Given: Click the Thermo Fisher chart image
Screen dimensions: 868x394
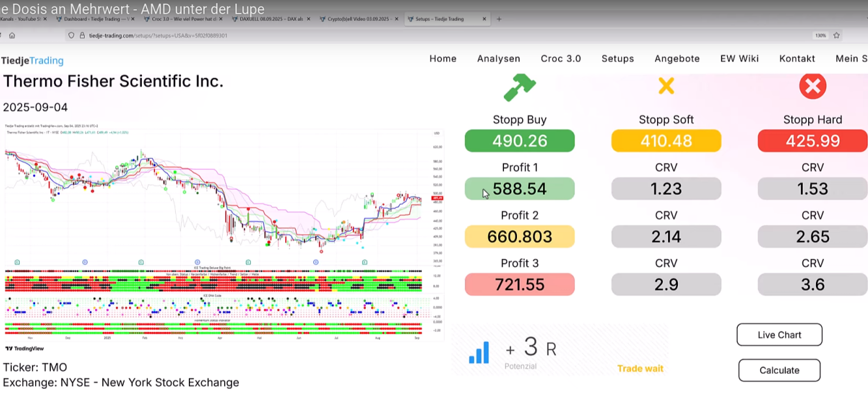Looking at the screenshot, I should pyautogui.click(x=221, y=234).
